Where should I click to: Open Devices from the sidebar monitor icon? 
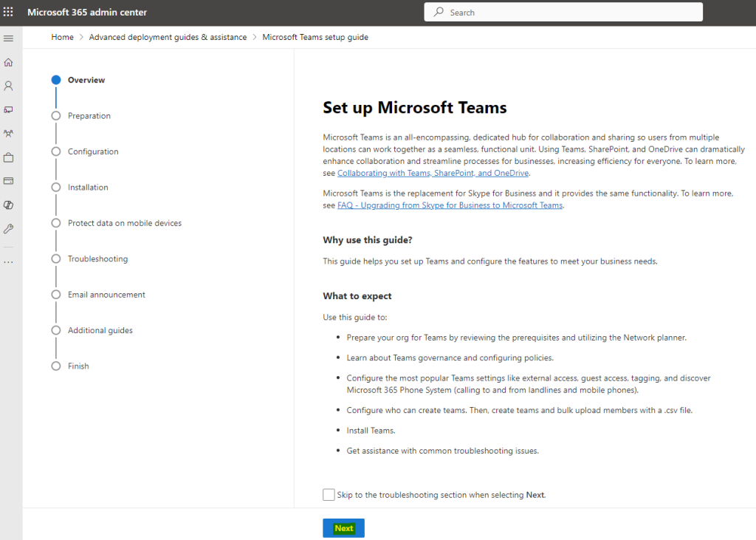tap(8, 110)
